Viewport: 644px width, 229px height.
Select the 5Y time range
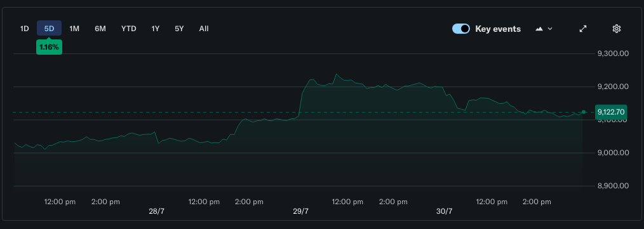tap(179, 29)
